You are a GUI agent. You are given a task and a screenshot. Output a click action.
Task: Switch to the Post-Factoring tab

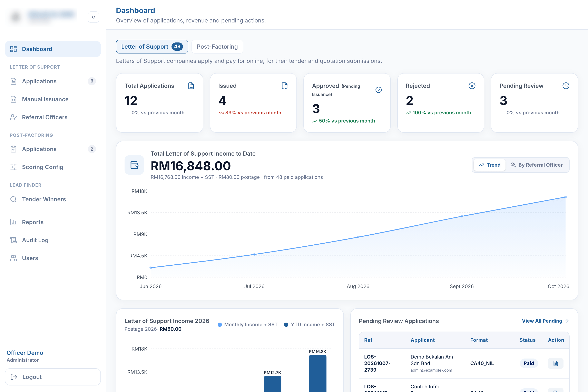[x=217, y=47]
